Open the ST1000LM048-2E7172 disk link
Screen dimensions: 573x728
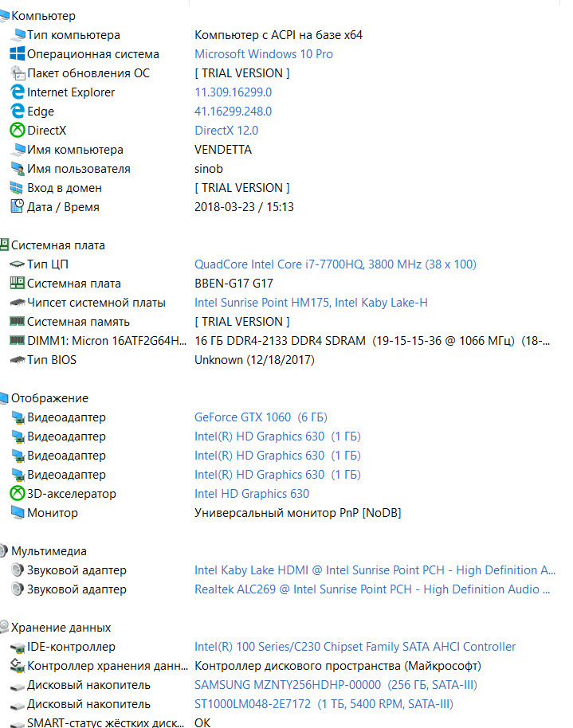324,704
